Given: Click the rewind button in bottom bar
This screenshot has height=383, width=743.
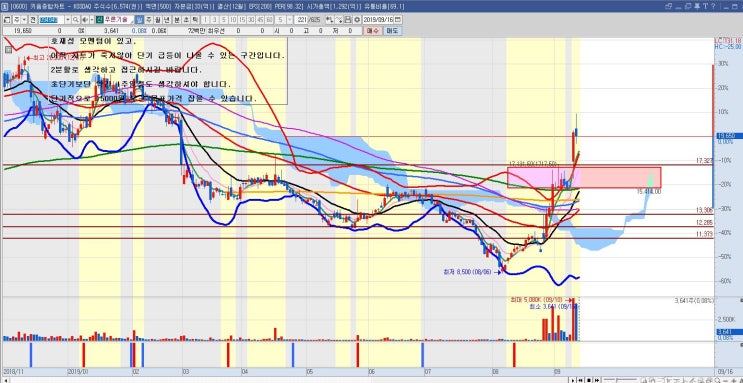Looking at the screenshot, I should [x=580, y=380].
